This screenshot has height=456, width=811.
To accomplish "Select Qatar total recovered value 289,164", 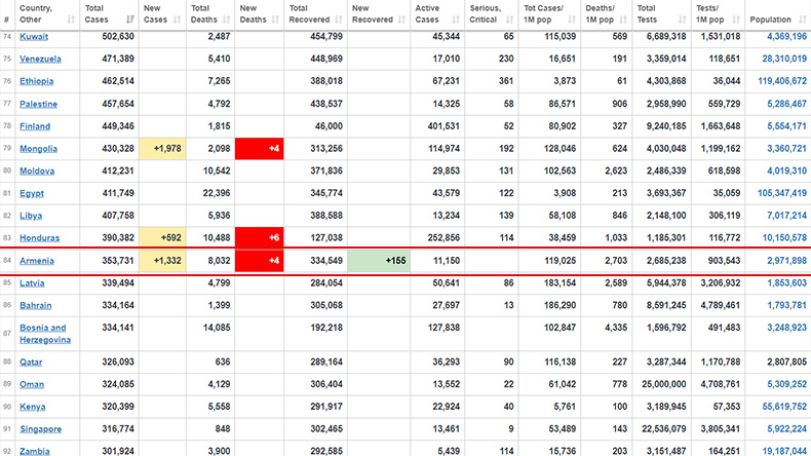I will [326, 362].
